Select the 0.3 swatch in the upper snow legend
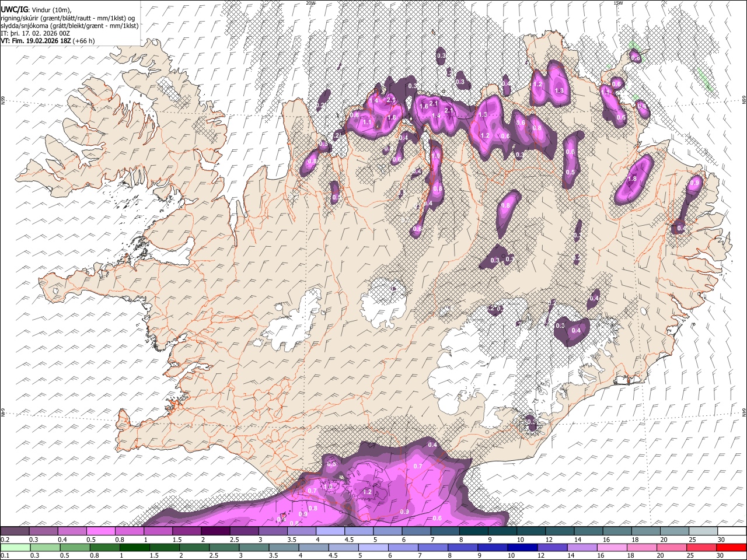The width and height of the screenshot is (747, 560). pyautogui.click(x=44, y=531)
